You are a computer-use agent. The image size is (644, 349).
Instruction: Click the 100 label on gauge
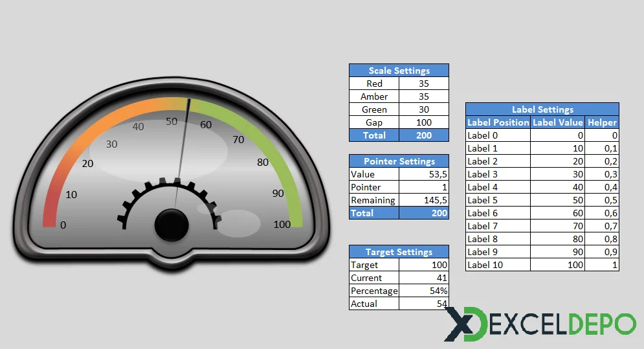tap(282, 225)
